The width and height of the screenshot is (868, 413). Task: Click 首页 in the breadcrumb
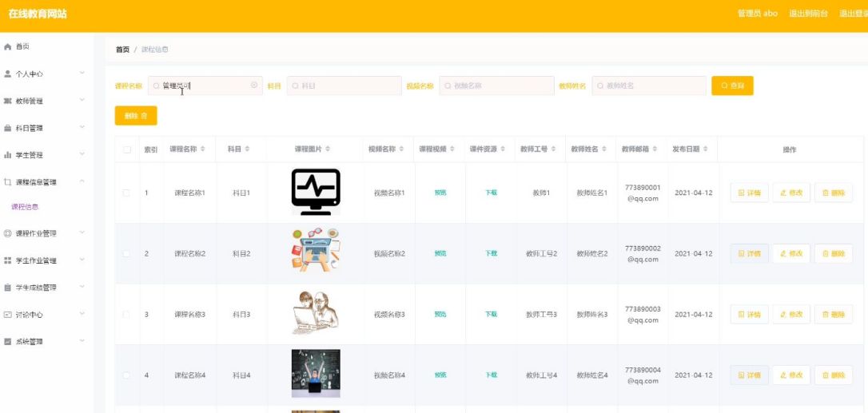tap(122, 50)
